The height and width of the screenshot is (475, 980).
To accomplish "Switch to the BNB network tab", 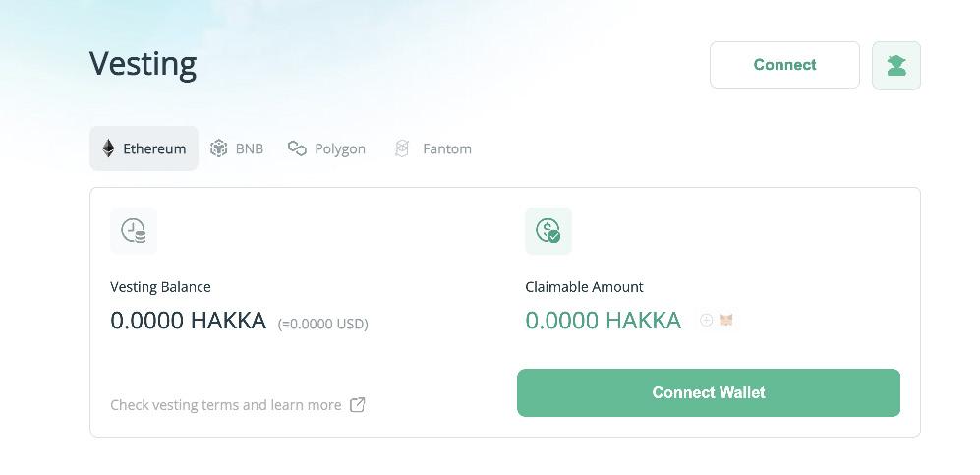I will pyautogui.click(x=237, y=148).
